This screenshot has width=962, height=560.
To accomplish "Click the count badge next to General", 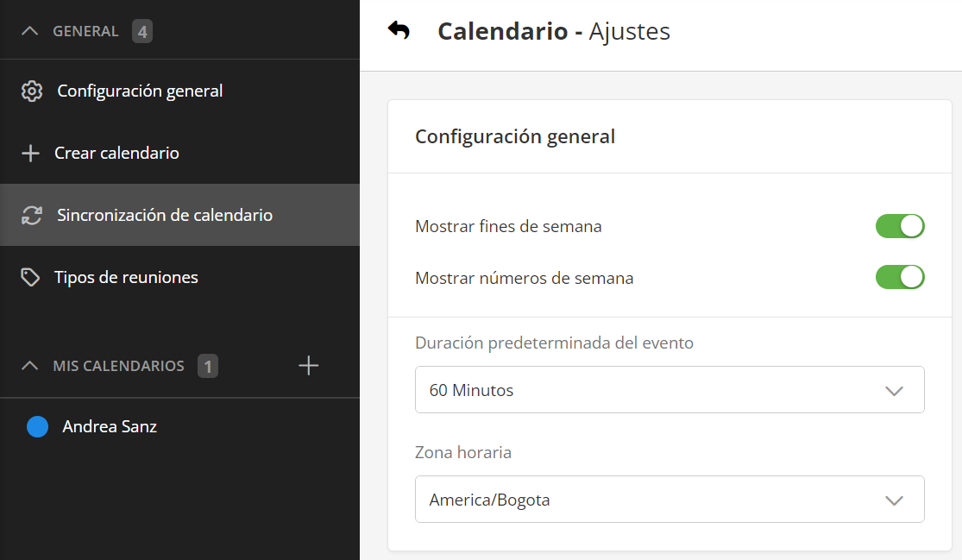I will coord(142,32).
